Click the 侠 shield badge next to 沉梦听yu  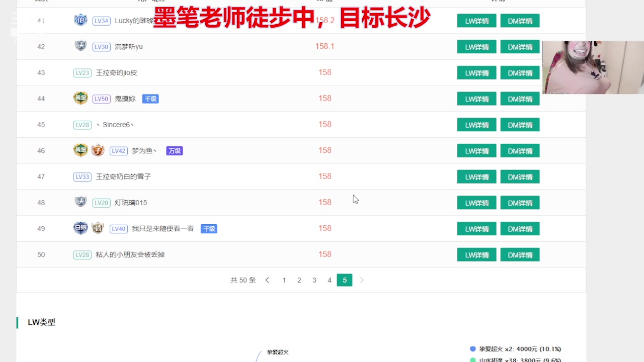pyautogui.click(x=80, y=46)
